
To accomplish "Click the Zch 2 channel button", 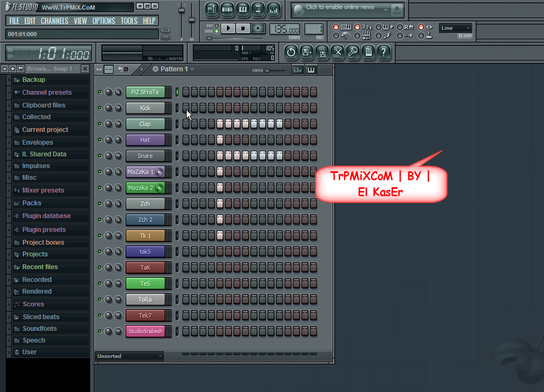I will pos(145,220).
